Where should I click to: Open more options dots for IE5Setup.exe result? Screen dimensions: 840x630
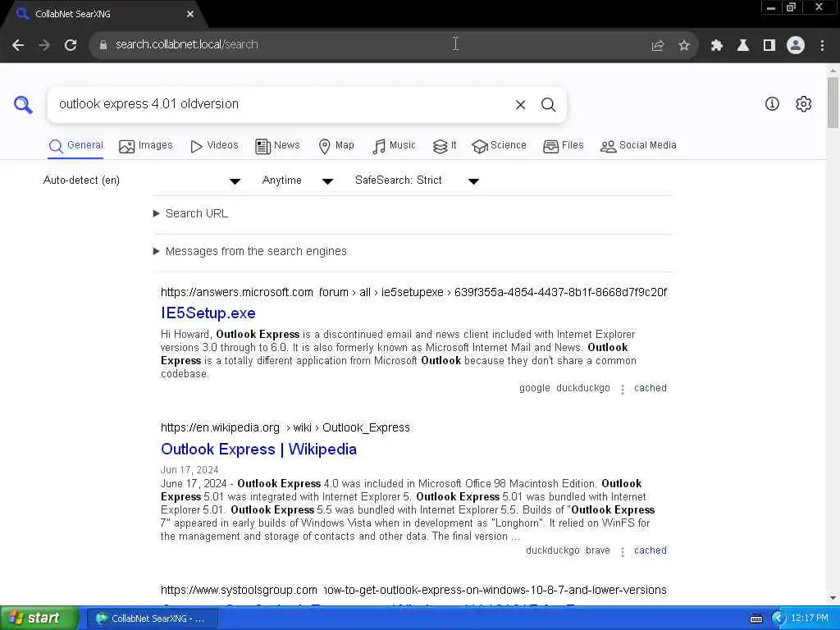point(623,390)
